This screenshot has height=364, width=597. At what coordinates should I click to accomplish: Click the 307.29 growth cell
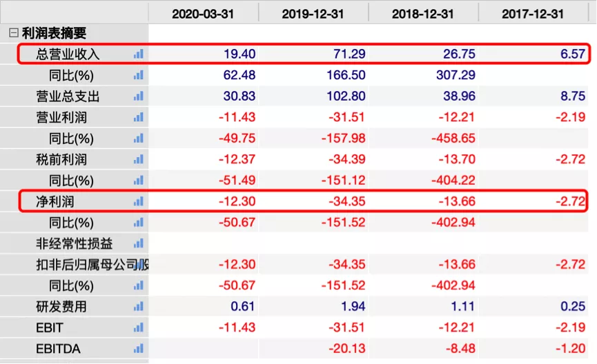pos(456,75)
